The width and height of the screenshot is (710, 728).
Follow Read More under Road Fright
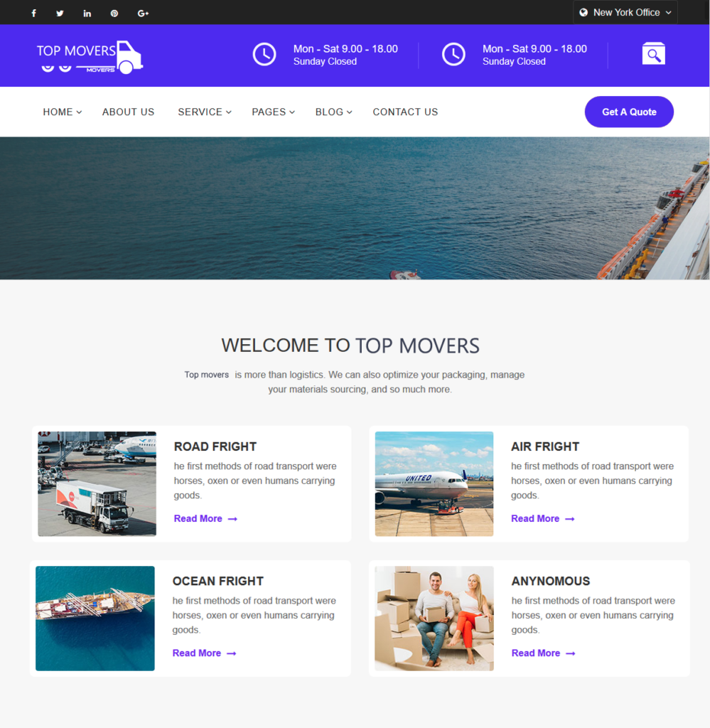(205, 518)
